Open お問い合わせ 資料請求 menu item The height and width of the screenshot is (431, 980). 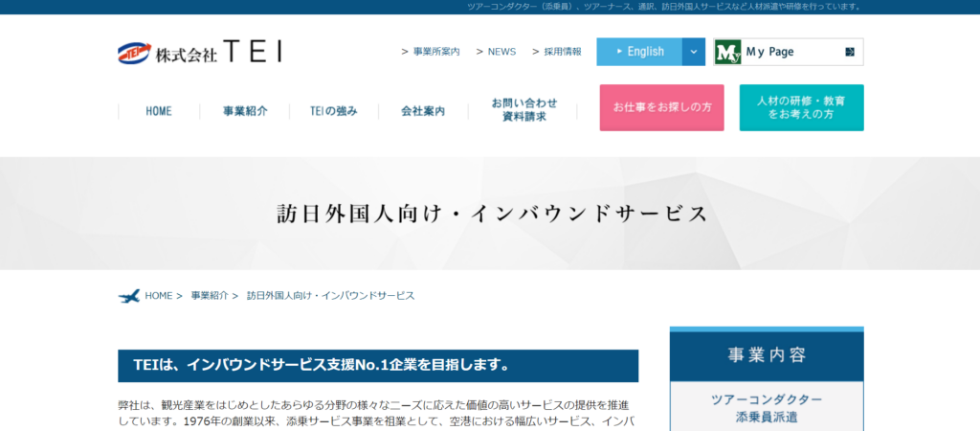[x=523, y=109]
